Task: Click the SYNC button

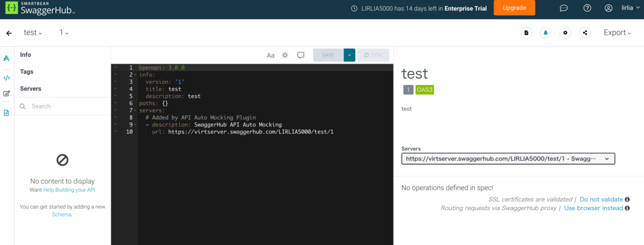Action: (374, 55)
